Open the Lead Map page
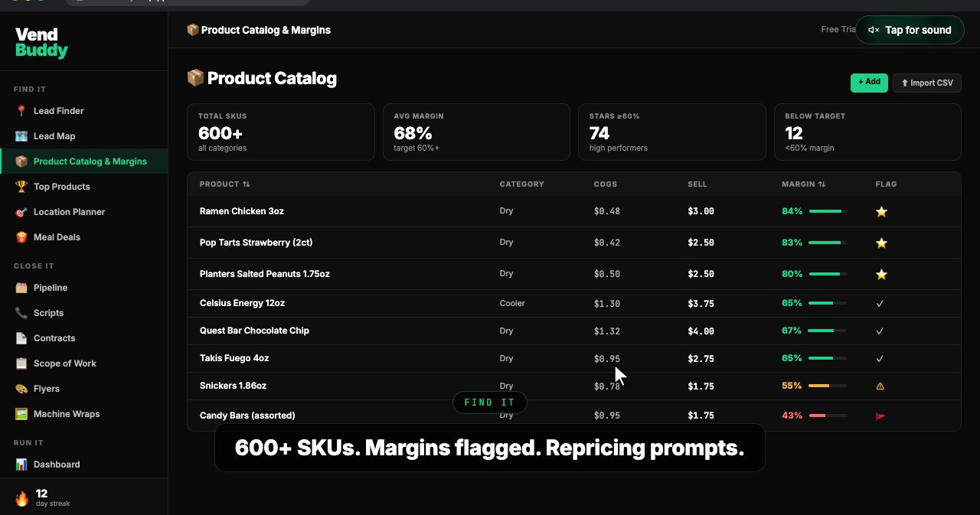 click(x=84, y=136)
